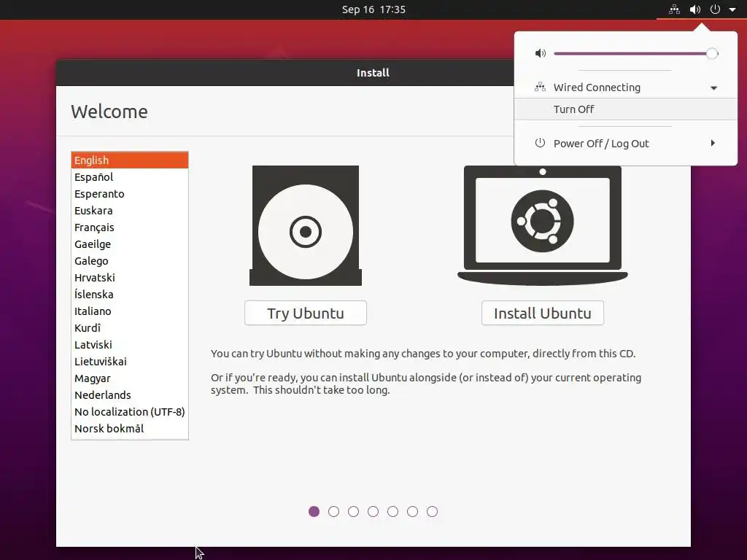Select Français in the language list
Viewport: 747px width, 560px height.
pyautogui.click(x=130, y=227)
